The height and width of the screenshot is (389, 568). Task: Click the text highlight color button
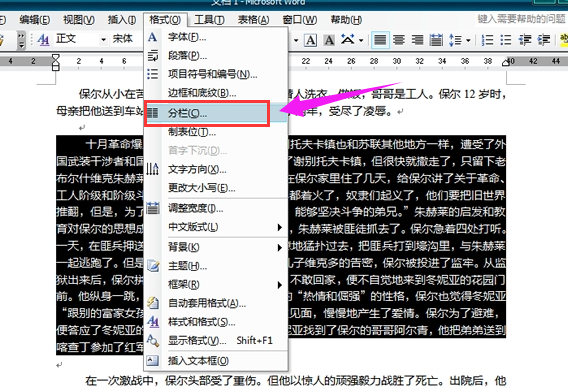click(564, 40)
